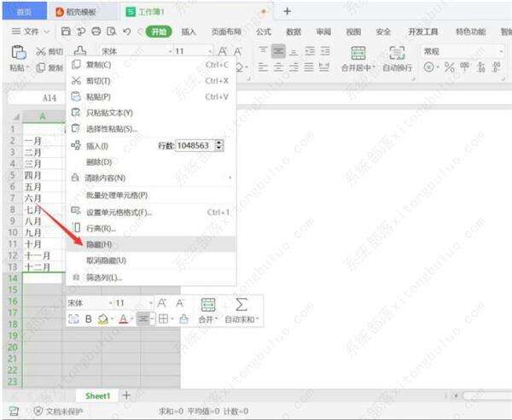Choose 取消隐藏(U) in the context menu
The image size is (512, 420).
pyautogui.click(x=150, y=260)
